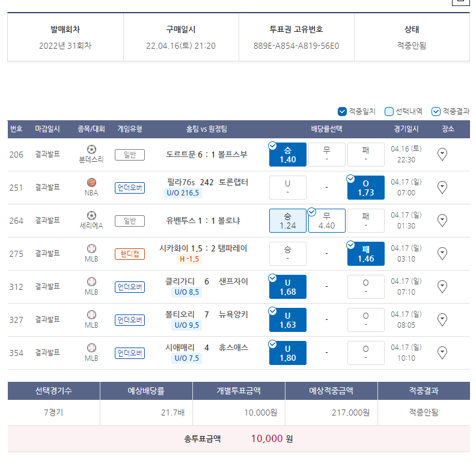Screen dimensions: 476x463
Task: Open venue location for match 312
Action: click(x=442, y=287)
